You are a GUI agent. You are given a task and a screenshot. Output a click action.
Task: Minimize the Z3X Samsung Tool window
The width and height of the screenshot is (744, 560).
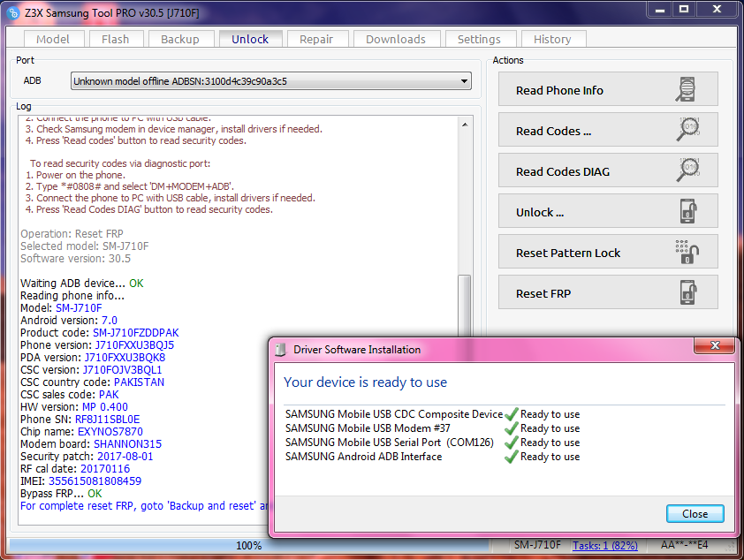(659, 10)
